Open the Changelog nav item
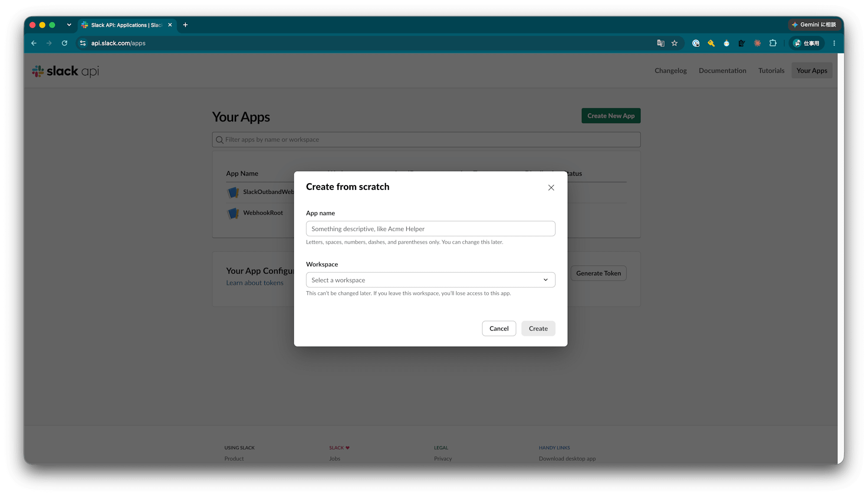The width and height of the screenshot is (868, 496). (x=671, y=71)
